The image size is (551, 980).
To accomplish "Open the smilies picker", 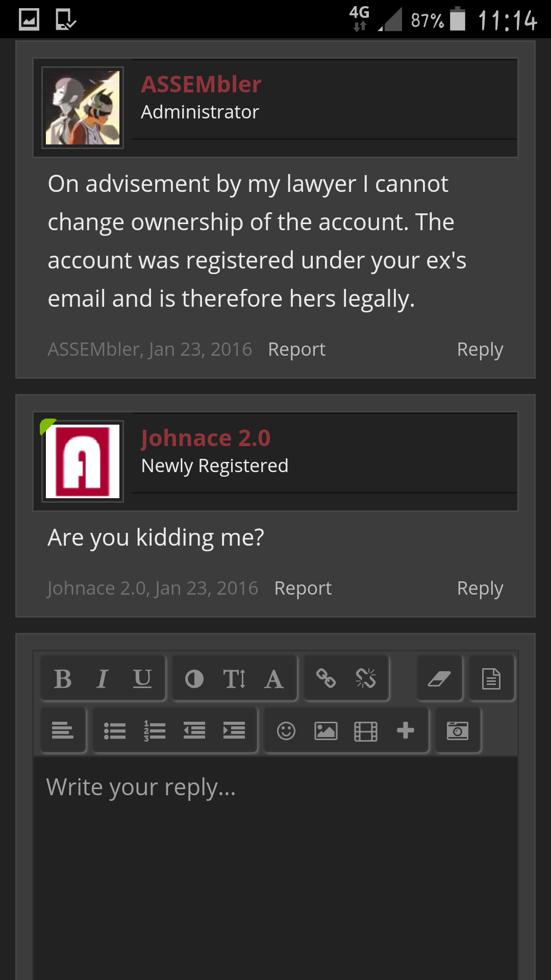I will tap(286, 730).
